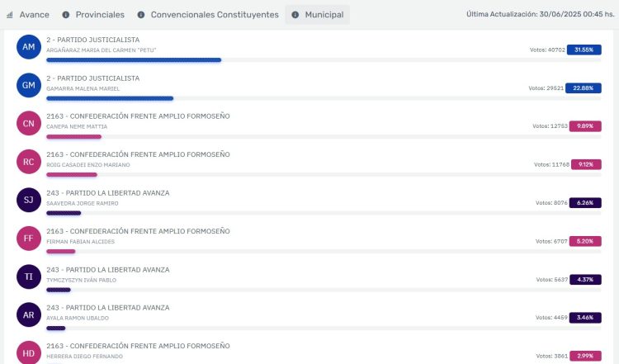The height and width of the screenshot is (364, 619).
Task: Click the GM avatar for Gamarra
Action: pyautogui.click(x=29, y=85)
